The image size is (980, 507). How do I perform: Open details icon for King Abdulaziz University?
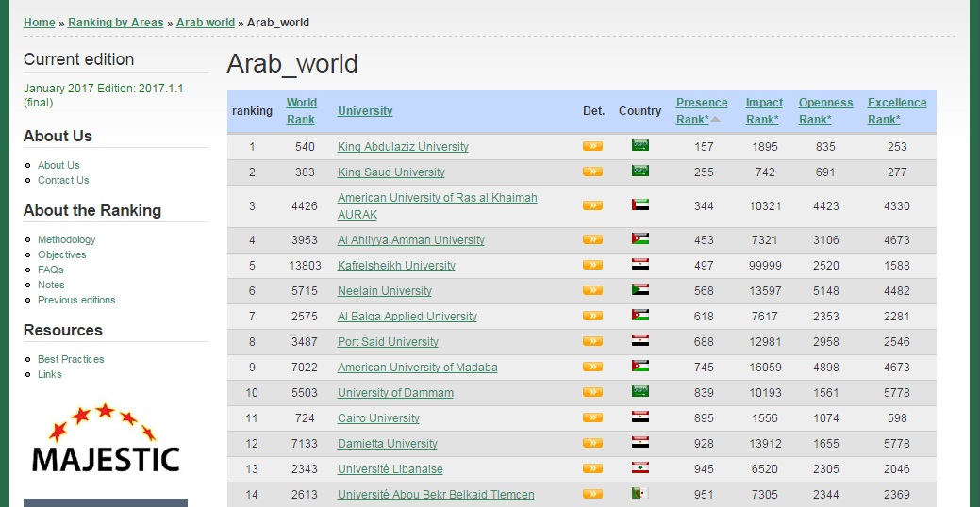click(592, 146)
